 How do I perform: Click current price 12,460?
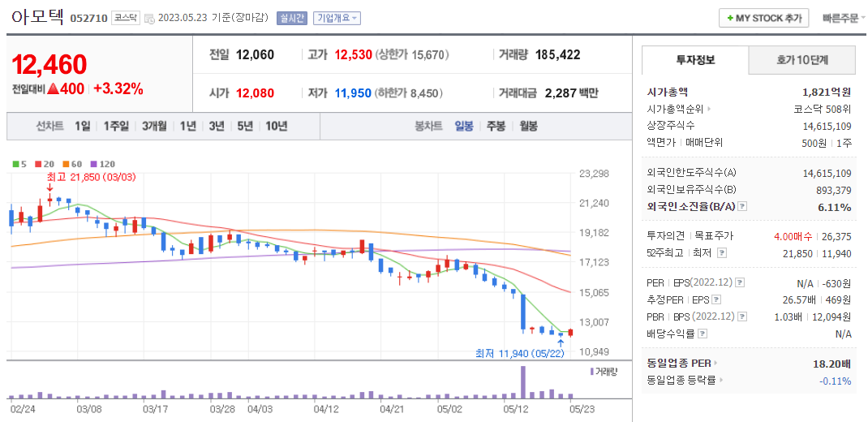click(49, 64)
